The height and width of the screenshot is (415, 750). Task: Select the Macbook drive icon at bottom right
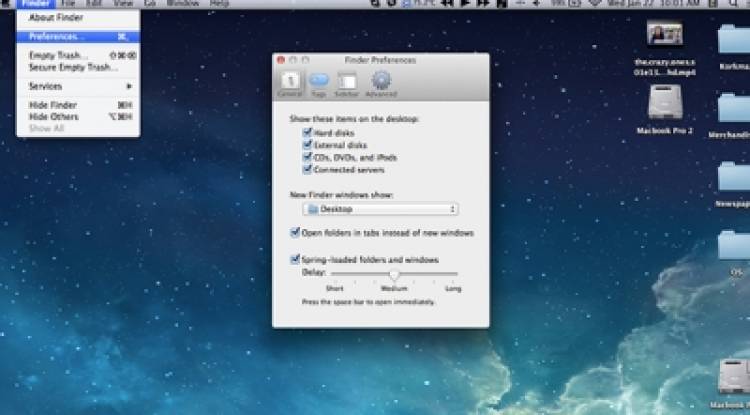click(x=735, y=376)
